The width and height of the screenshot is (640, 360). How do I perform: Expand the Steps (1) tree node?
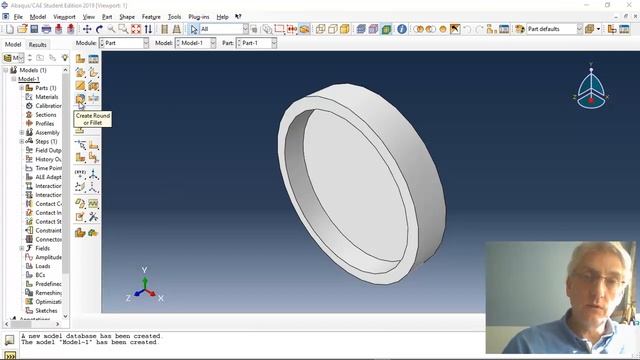tap(22, 141)
